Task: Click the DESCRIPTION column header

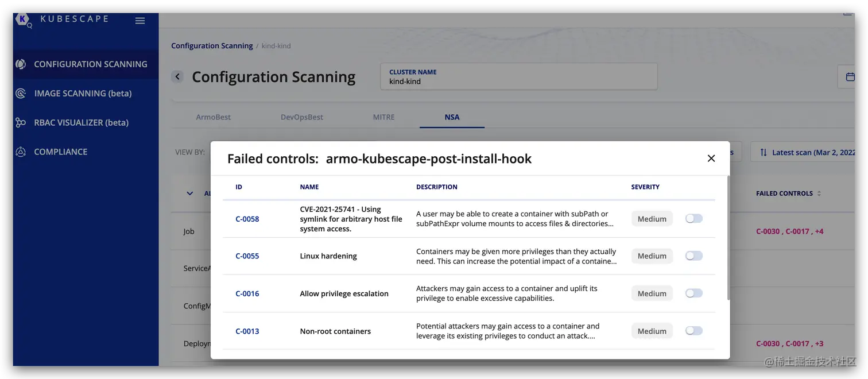Action: (437, 187)
